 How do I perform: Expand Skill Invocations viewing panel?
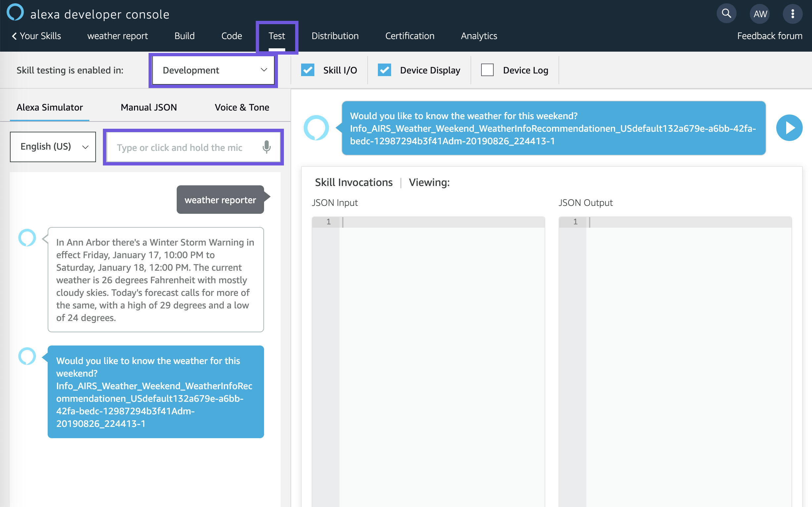pos(353,182)
